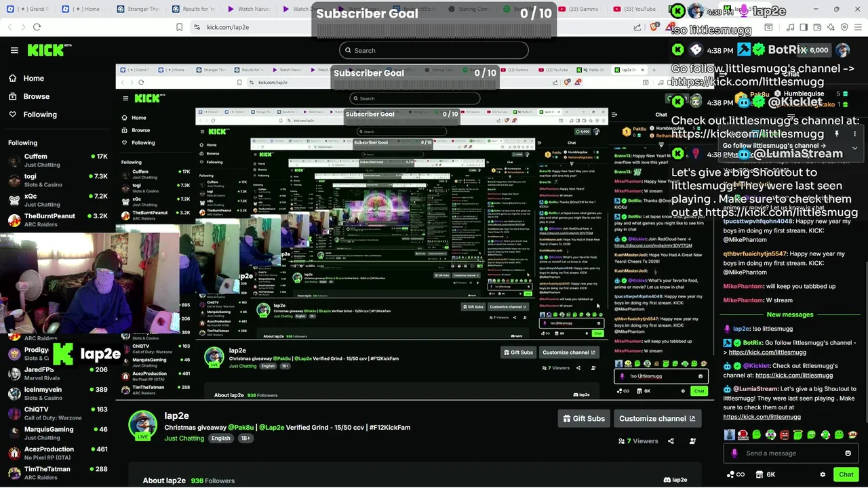868x488 pixels.
Task: Open the browser main menu icon
Action: click(x=858, y=27)
